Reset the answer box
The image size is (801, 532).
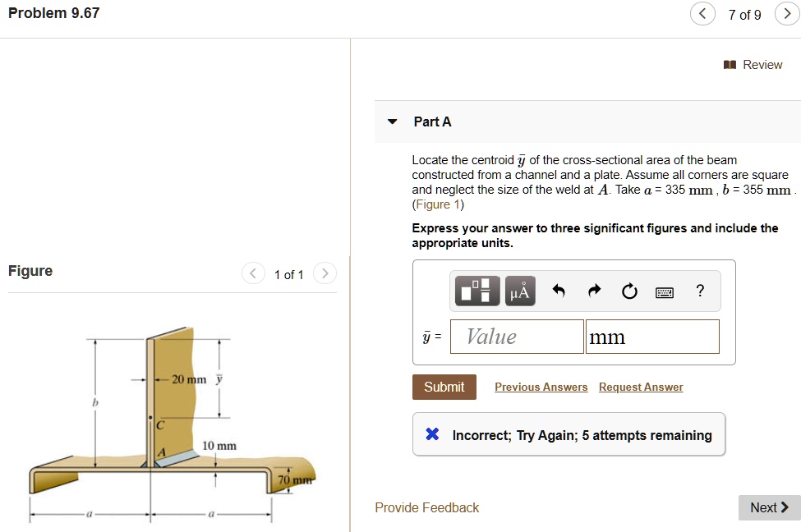629,291
